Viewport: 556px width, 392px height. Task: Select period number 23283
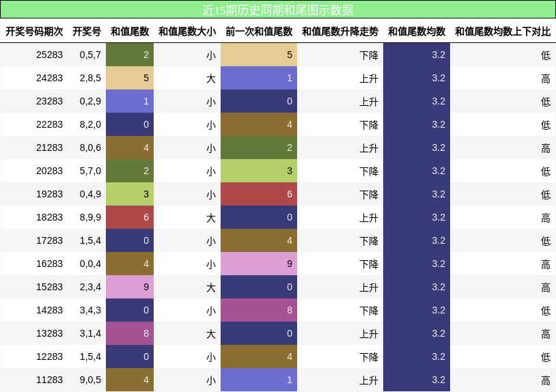(49, 101)
